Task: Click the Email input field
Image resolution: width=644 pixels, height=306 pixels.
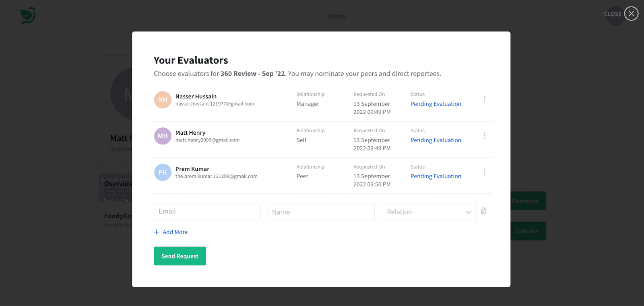Action: 207,212
